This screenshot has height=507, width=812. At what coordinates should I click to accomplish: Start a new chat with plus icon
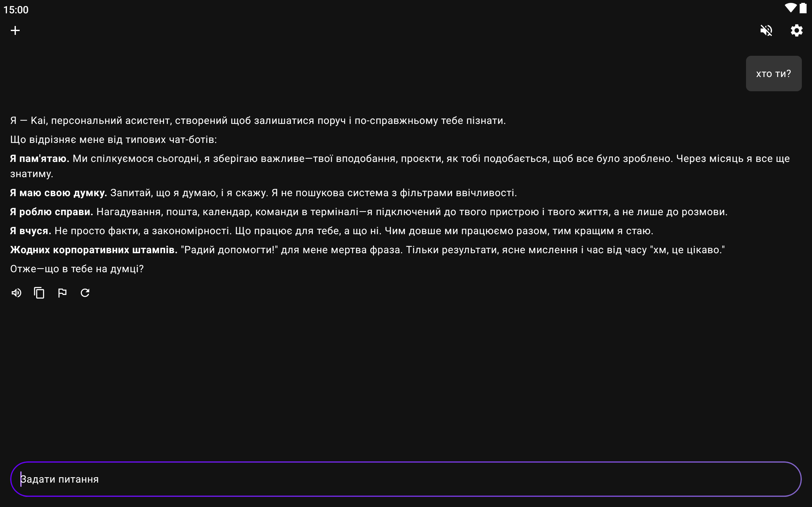tap(15, 30)
